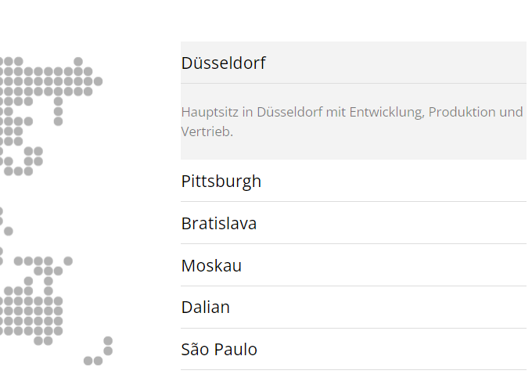Click the lone dot between the two map clusters
The height and width of the screenshot is (392, 532).
pyautogui.click(x=9, y=231)
